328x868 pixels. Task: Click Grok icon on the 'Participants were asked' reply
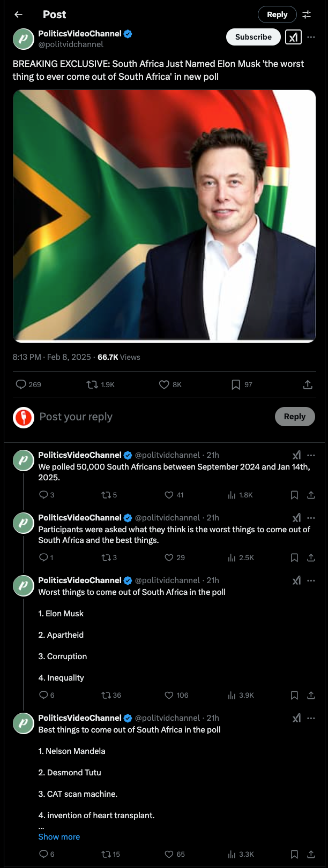point(296,518)
